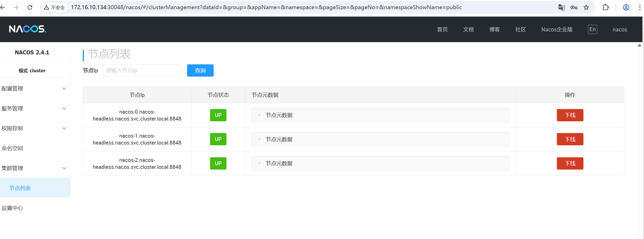Open the Google Translate page icon
Image resolution: width=644 pixels, height=239 pixels.
[x=561, y=7]
